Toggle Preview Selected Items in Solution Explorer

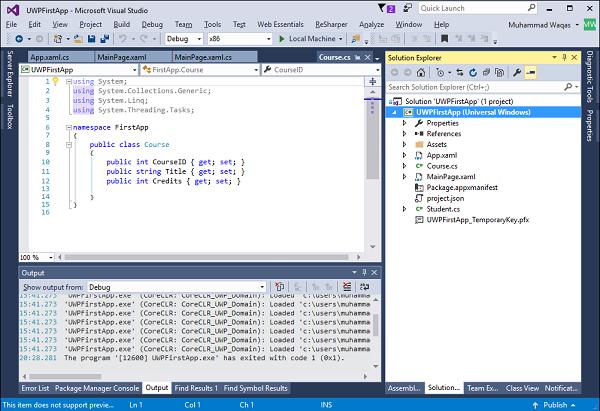pos(529,72)
